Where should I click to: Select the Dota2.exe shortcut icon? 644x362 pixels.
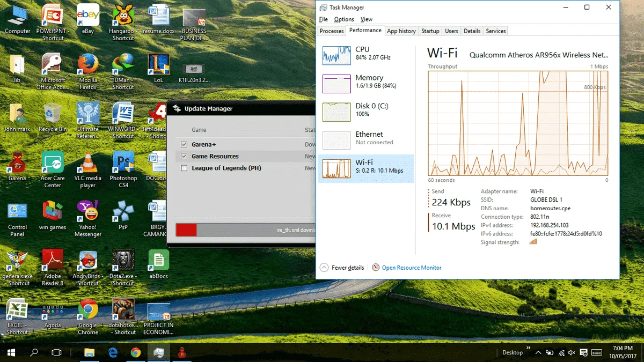[123, 267]
